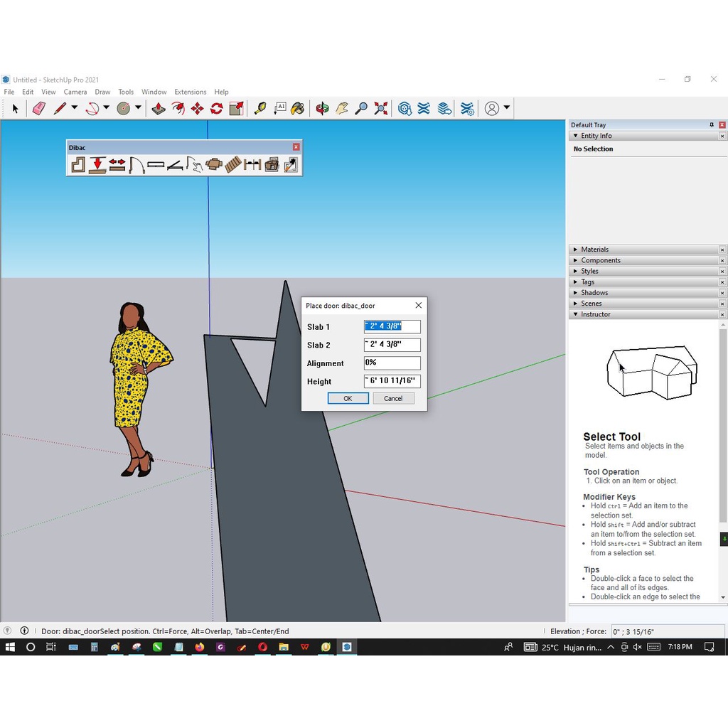Expand the Tags panel

click(x=576, y=282)
